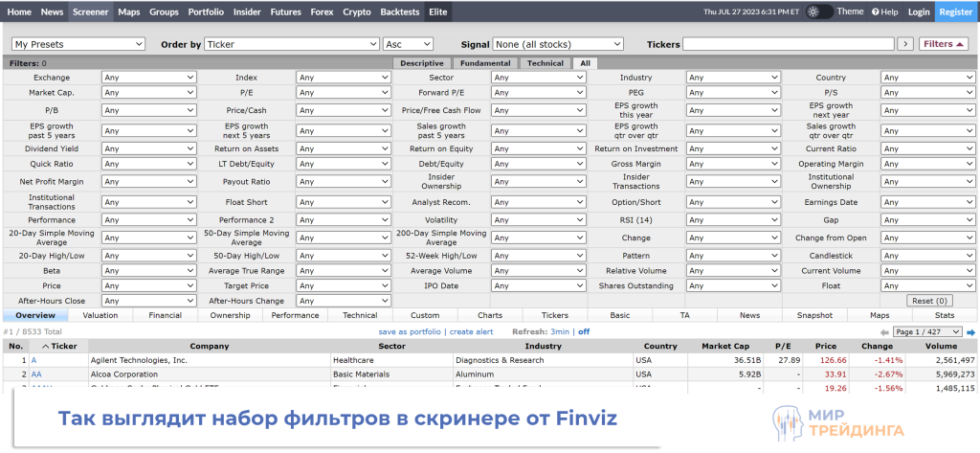Viewport: 980px width, 453px height.
Task: Click the next page blue arrow
Action: [970, 332]
